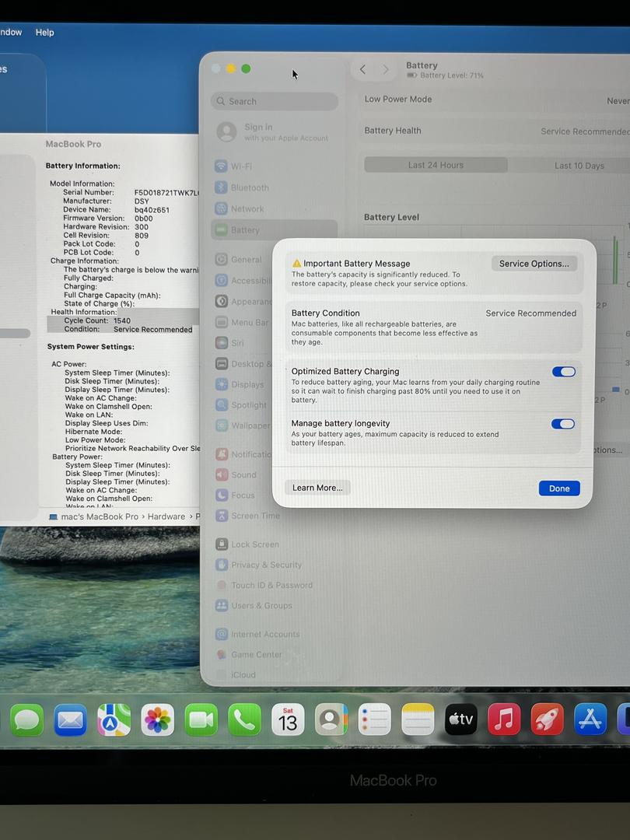This screenshot has width=630, height=840.
Task: Click the System Settings search field
Action: (275, 101)
